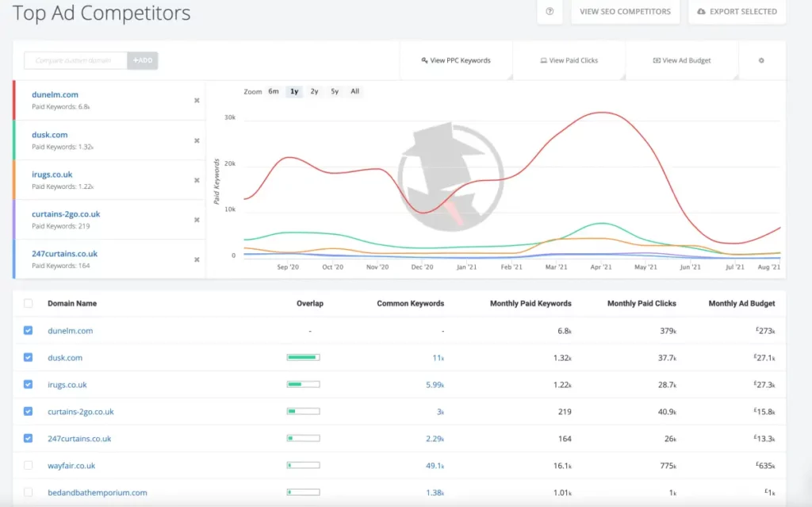This screenshot has height=507, width=812.
Task: Open dusk.com link in legend
Action: (x=50, y=135)
